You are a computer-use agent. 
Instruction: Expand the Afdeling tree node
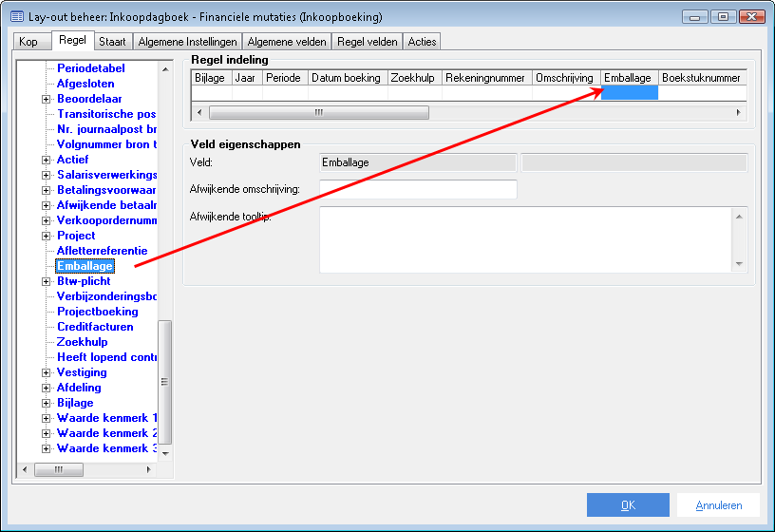46,389
